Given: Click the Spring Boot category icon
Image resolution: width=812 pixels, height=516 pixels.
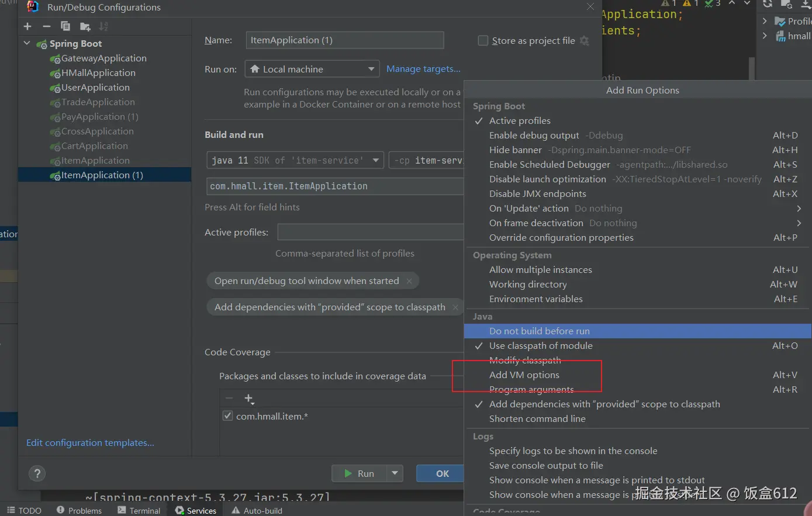Looking at the screenshot, I should pos(42,44).
